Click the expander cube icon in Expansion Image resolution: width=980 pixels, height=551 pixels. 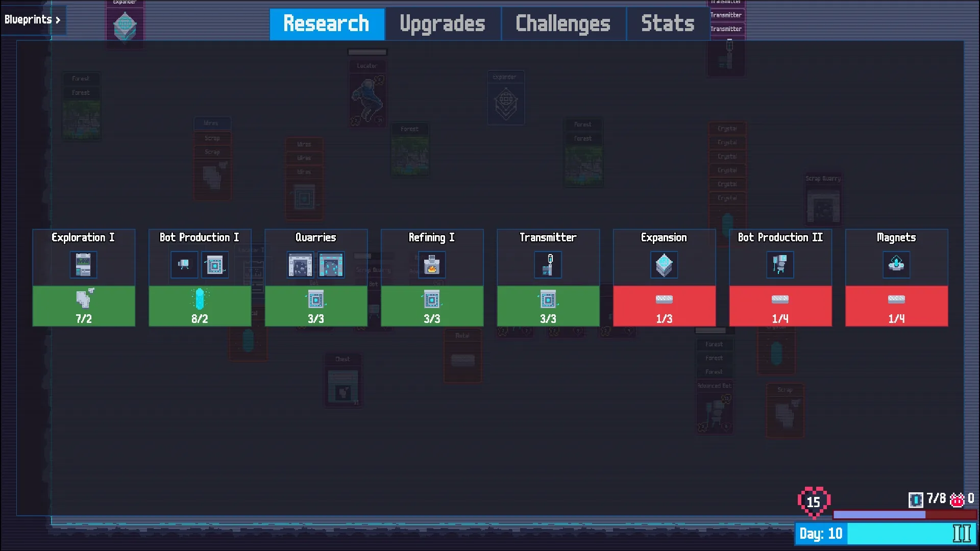[x=664, y=265]
